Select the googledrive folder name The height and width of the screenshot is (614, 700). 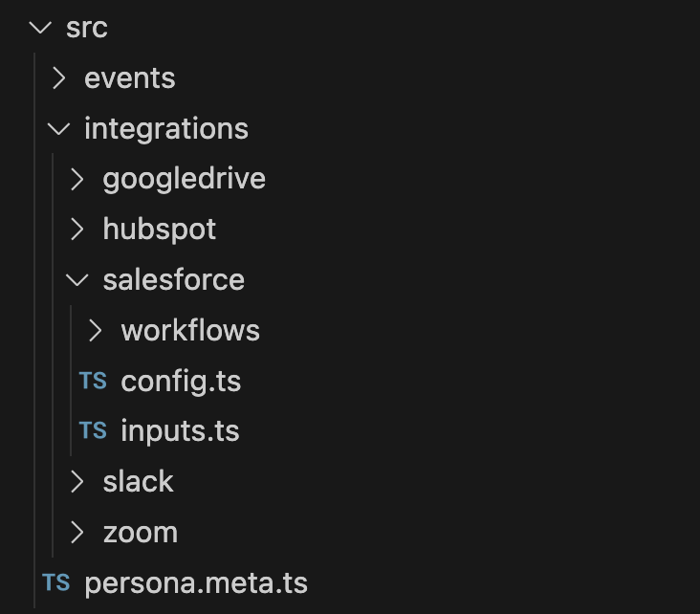(184, 180)
